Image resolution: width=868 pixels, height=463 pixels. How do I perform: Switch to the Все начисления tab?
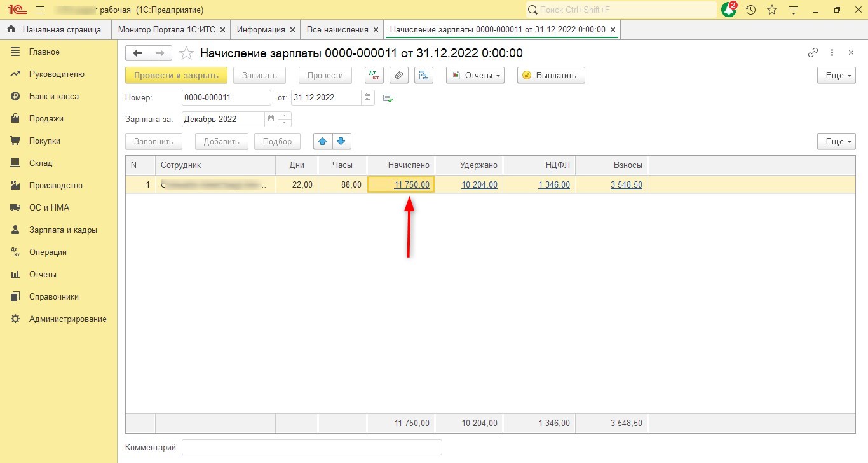tap(337, 29)
